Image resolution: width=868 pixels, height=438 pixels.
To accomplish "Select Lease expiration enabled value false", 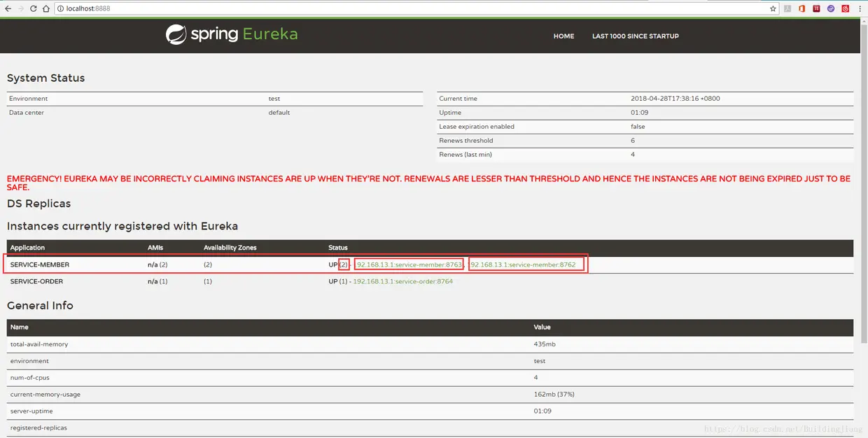I will click(638, 127).
